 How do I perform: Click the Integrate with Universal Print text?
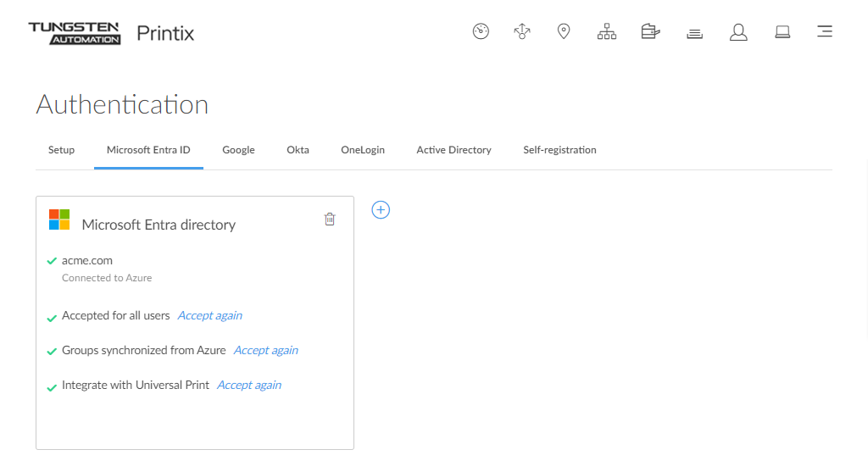[136, 385]
